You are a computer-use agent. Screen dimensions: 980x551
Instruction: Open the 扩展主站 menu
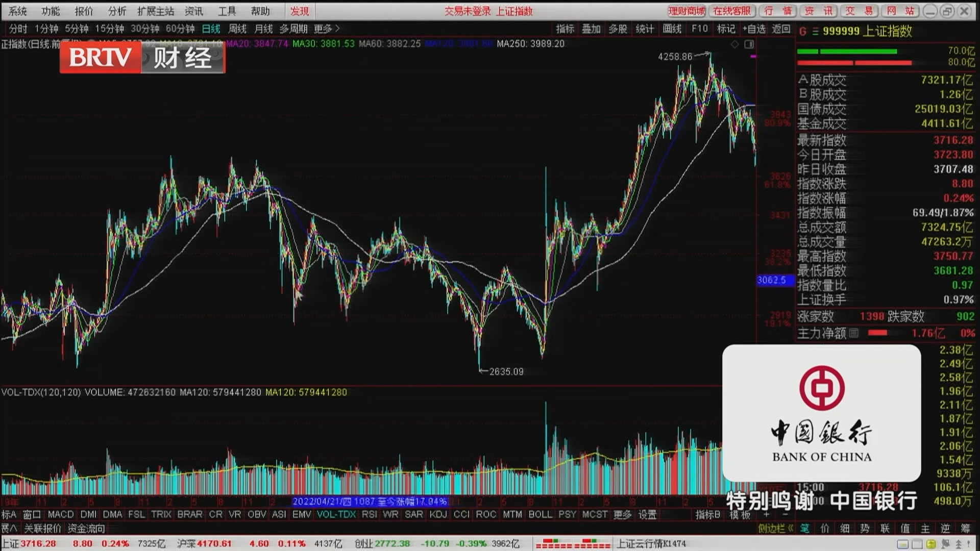(156, 11)
